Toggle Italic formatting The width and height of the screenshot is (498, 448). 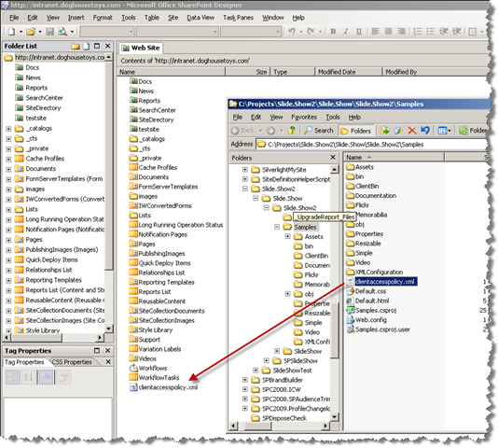(346, 31)
